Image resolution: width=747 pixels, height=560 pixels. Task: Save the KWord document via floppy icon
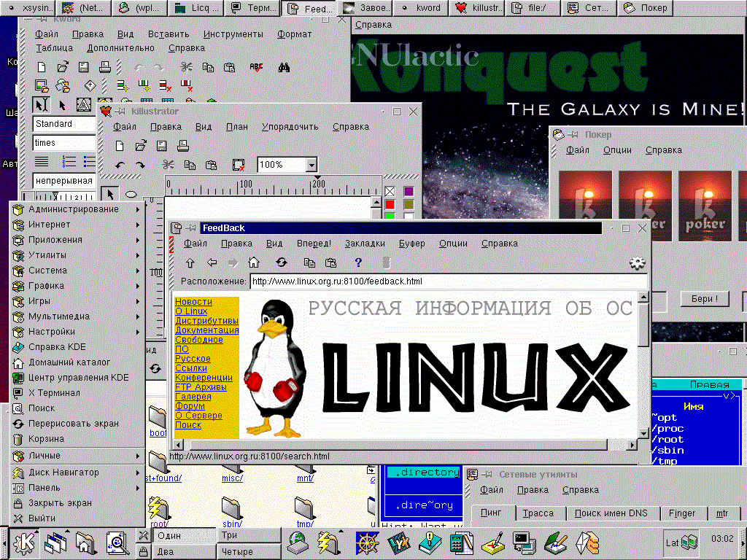click(x=84, y=67)
